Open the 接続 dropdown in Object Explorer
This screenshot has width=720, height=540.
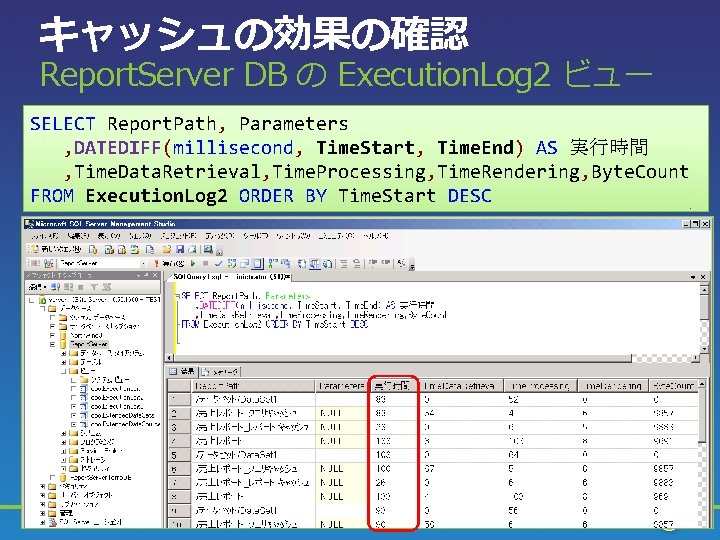coord(36,287)
